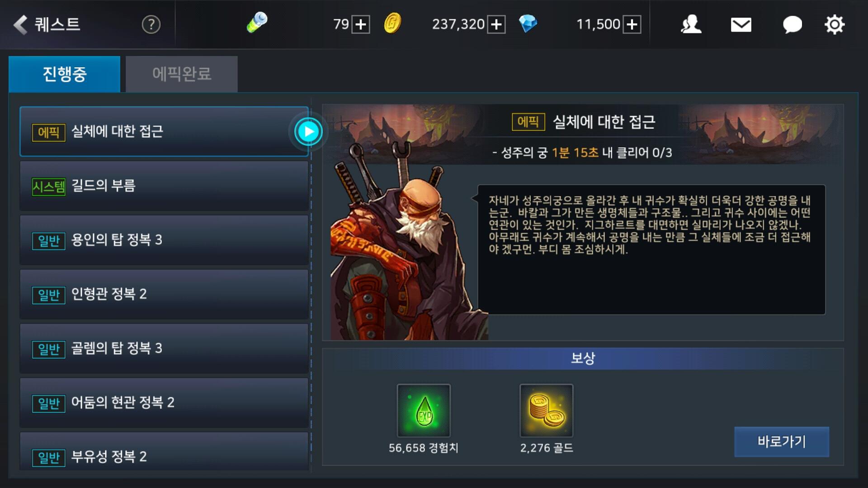
Task: Add gold with plus next to 237,320
Action: [496, 24]
